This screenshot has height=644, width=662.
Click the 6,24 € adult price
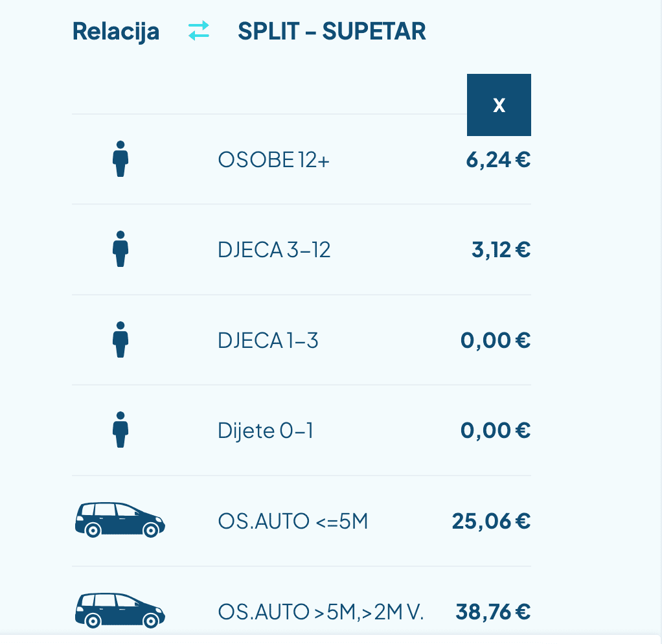click(x=498, y=160)
